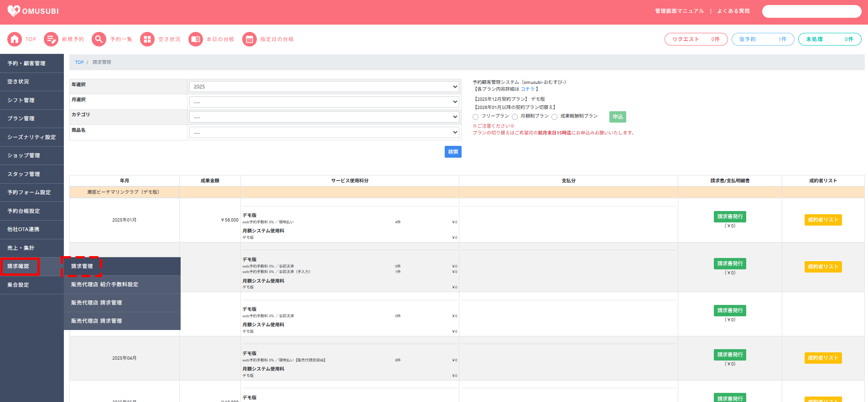Select the 月額制プラン radio button

point(515,117)
